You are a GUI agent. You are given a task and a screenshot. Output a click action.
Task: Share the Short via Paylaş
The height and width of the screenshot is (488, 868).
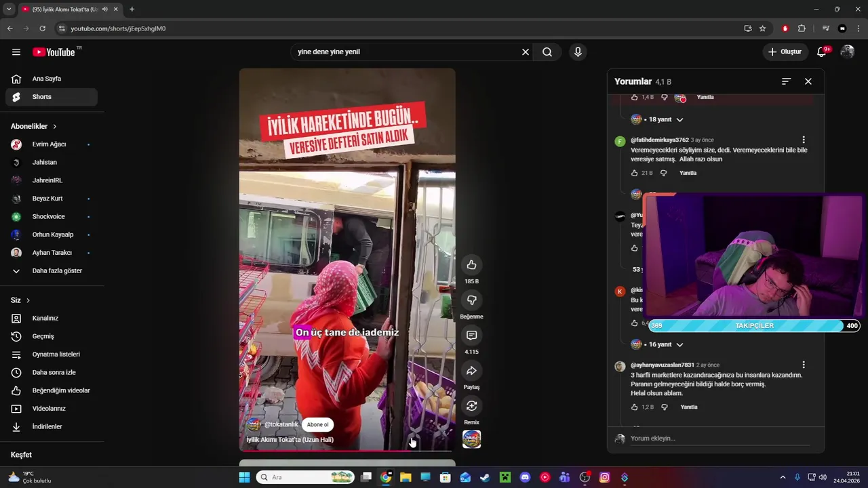(x=471, y=370)
